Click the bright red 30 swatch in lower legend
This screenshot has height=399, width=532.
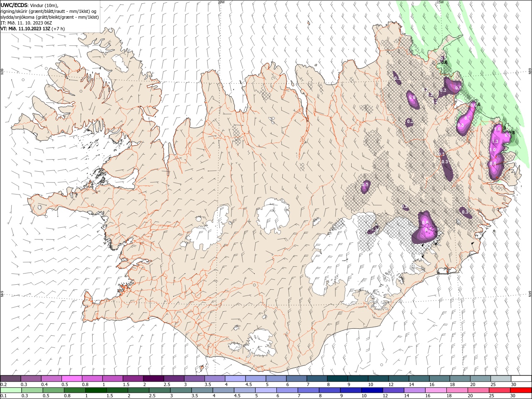pyautogui.click(x=520, y=390)
